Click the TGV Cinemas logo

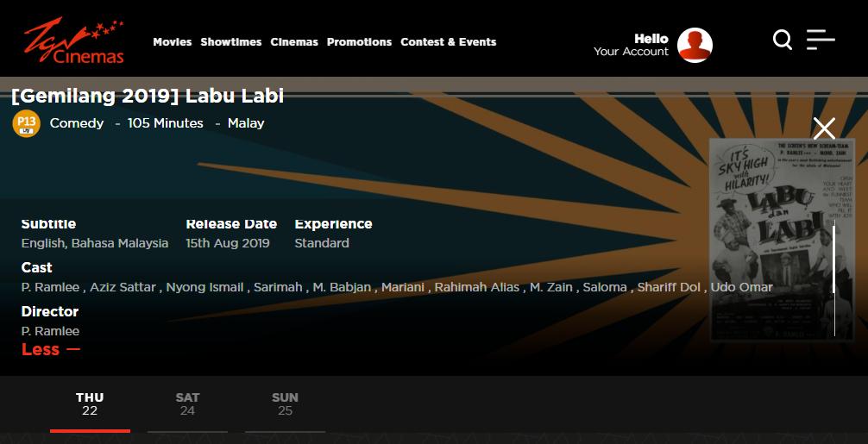(x=73, y=41)
